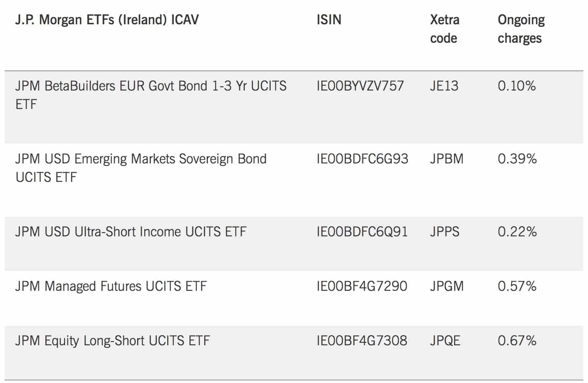Select ISIN IE00BDFC6G93
Screen dimensions: 588x383
tap(362, 159)
